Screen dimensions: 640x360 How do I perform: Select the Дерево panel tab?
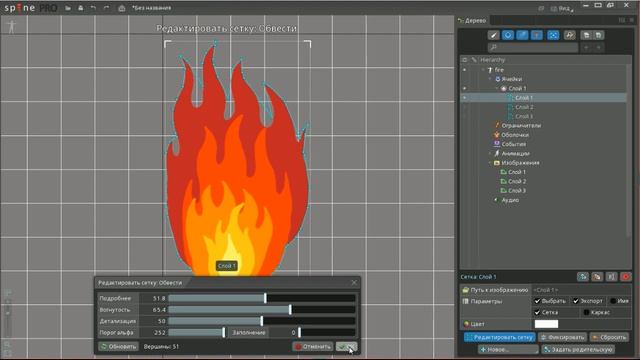coord(472,20)
